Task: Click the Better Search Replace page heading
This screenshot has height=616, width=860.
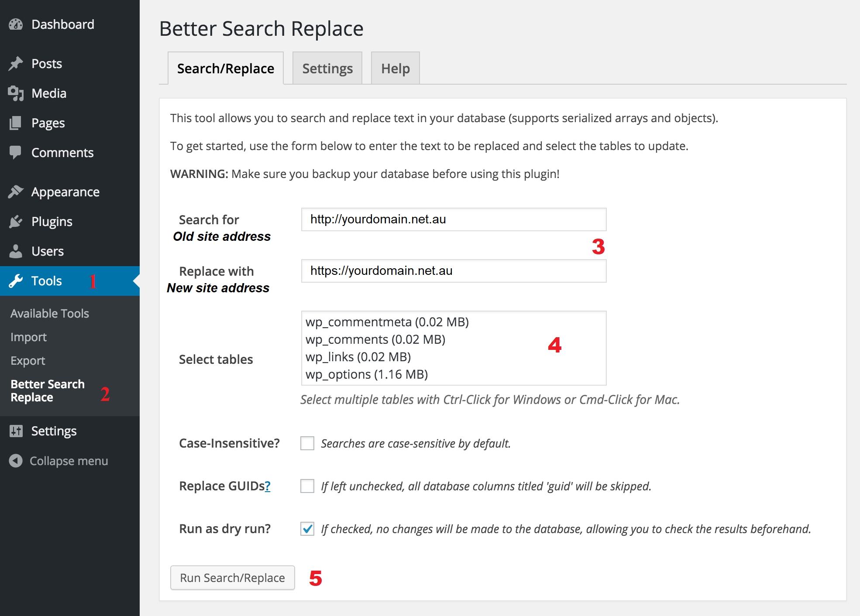Action: click(261, 29)
